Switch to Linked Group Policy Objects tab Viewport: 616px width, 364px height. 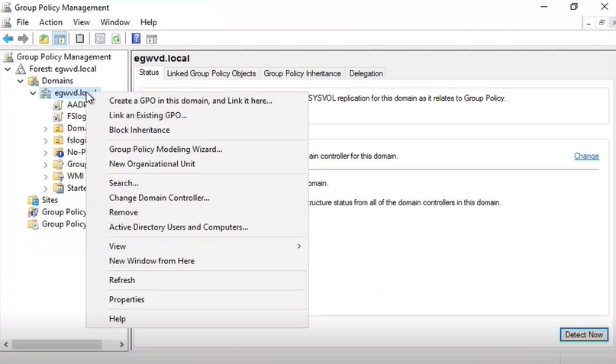point(211,73)
